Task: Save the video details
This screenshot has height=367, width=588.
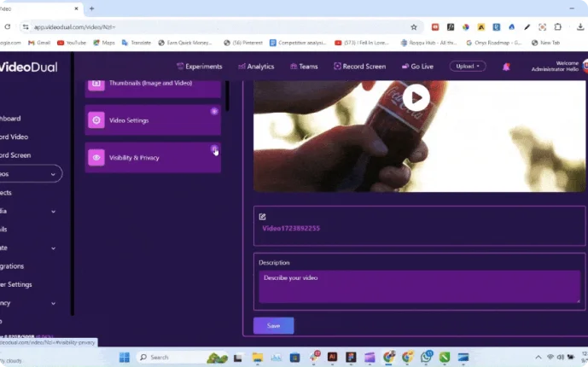Action: coord(273,325)
